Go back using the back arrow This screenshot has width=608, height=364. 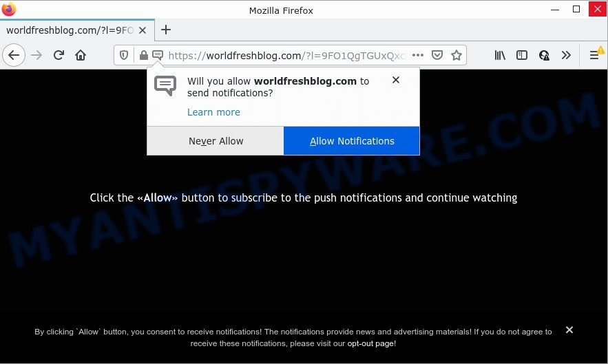pos(14,56)
